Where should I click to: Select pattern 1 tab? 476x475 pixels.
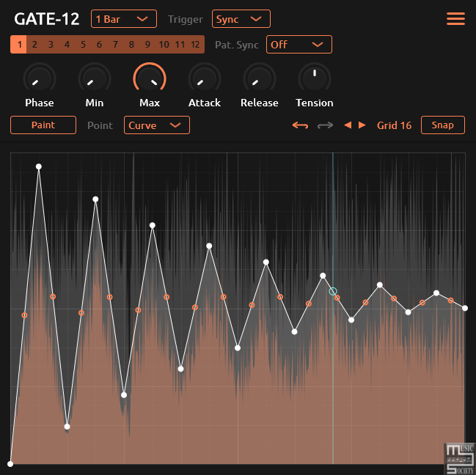18,45
